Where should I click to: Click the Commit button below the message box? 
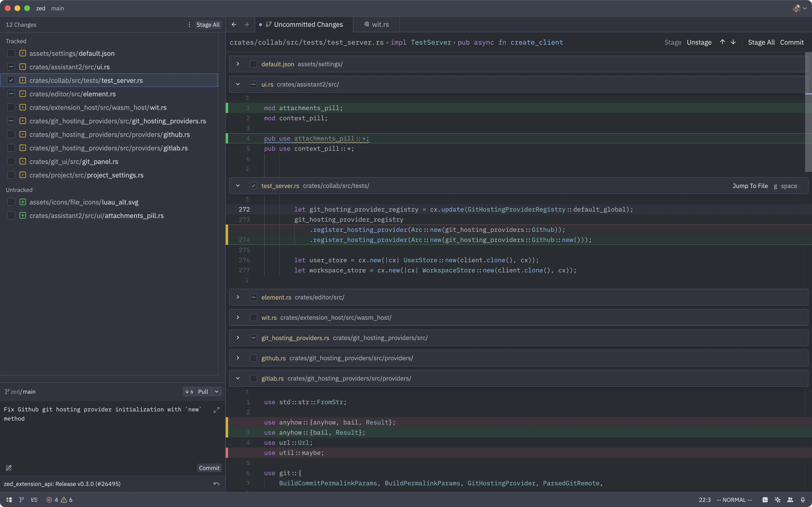click(x=209, y=468)
